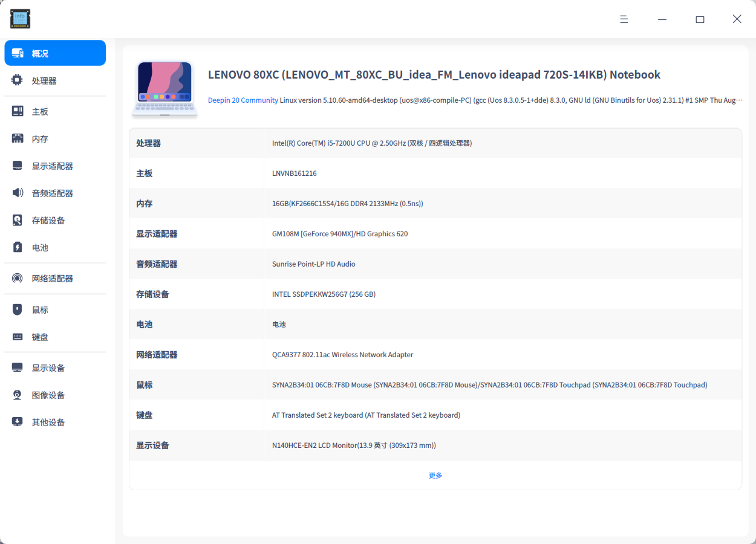Open the 处理器 section label
This screenshot has width=756, height=544.
pyautogui.click(x=44, y=80)
